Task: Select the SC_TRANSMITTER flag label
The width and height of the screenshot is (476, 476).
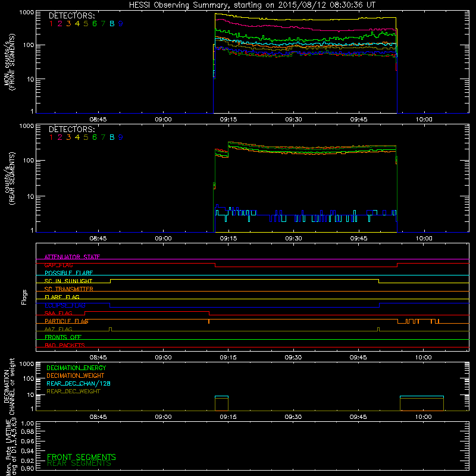Action: [x=69, y=289]
